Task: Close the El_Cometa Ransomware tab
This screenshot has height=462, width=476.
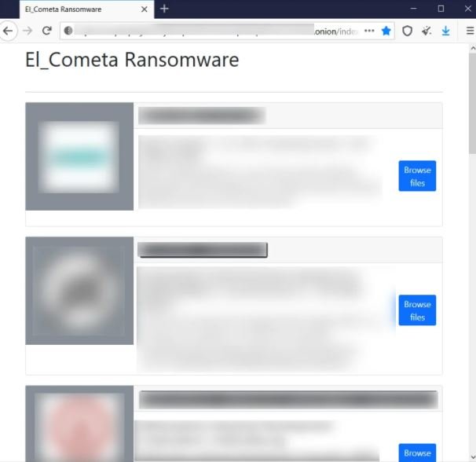Action: (x=145, y=9)
